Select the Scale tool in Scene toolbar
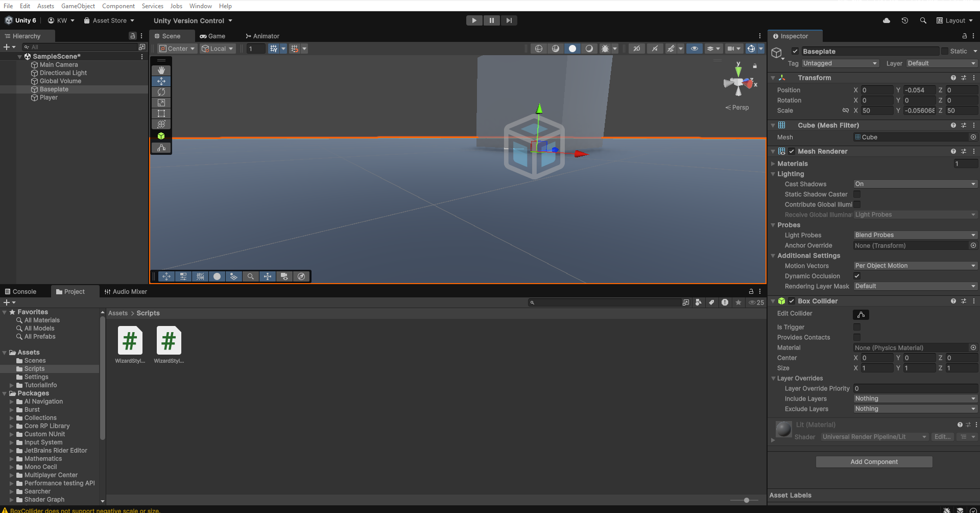The image size is (980, 513). 161,103
